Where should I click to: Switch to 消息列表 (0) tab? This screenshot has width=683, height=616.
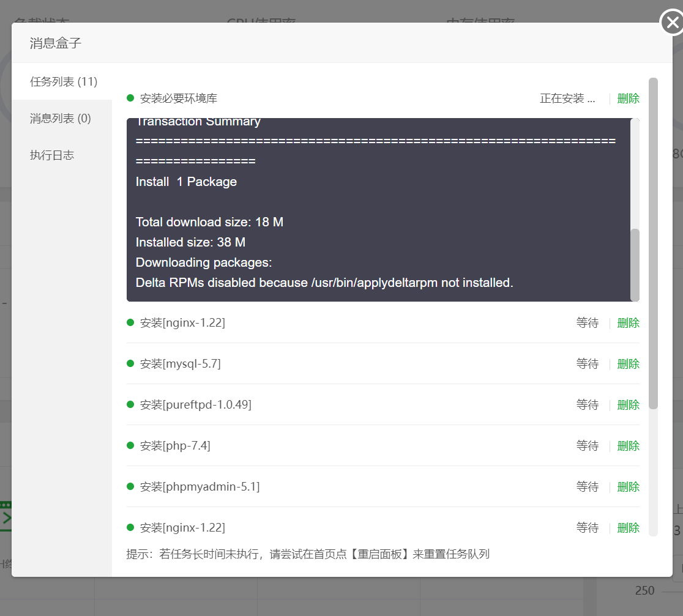click(x=62, y=119)
